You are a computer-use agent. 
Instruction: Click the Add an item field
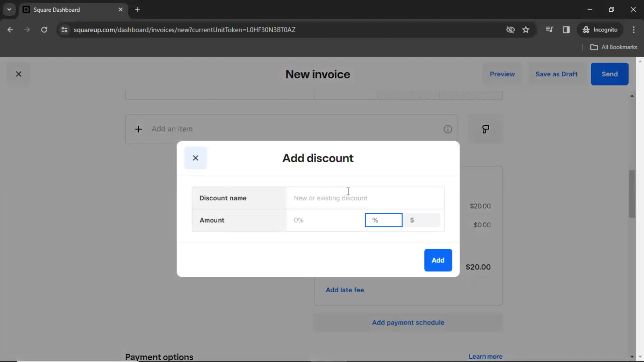[x=291, y=129]
